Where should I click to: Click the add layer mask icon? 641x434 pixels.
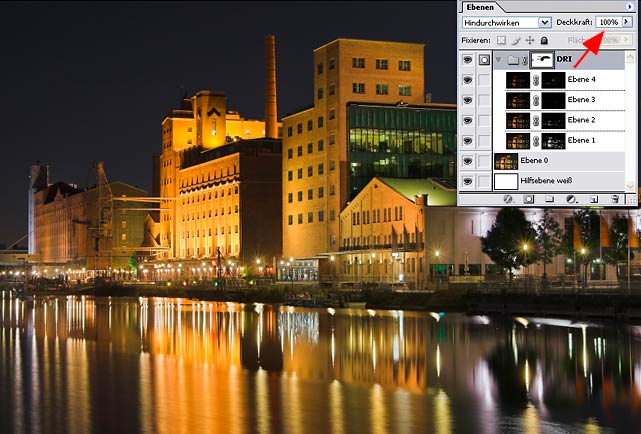click(x=529, y=199)
